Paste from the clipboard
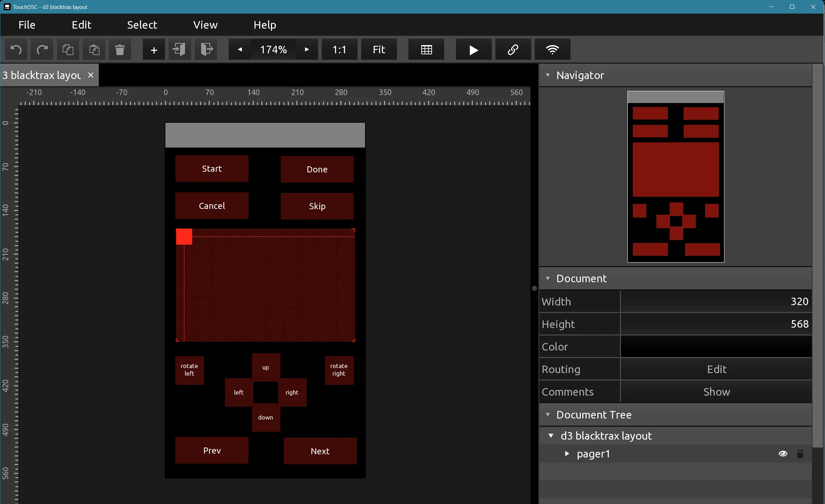This screenshot has height=504, width=825. (x=94, y=49)
